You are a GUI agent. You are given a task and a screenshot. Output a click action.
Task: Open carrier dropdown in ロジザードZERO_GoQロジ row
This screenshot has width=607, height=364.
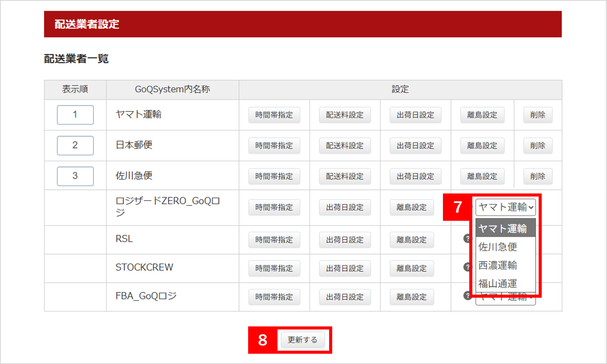pyautogui.click(x=505, y=207)
